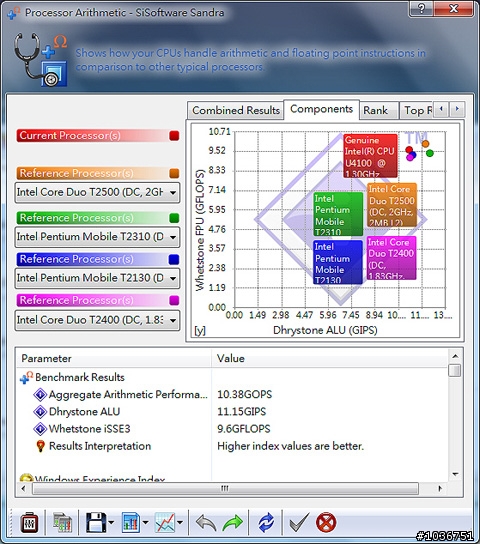Open the Intel Core Duo T2500 dropdown
This screenshot has height=544, width=480.
click(97, 192)
